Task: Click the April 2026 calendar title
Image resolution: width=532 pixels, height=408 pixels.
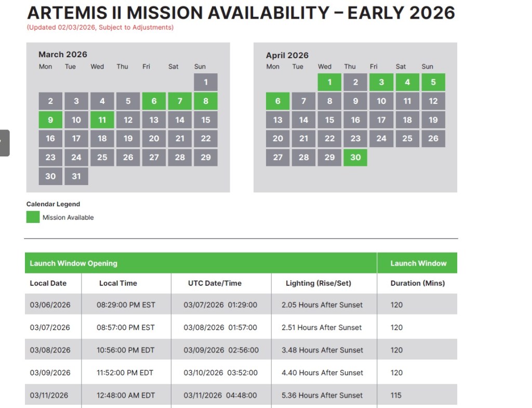Action: tap(287, 56)
